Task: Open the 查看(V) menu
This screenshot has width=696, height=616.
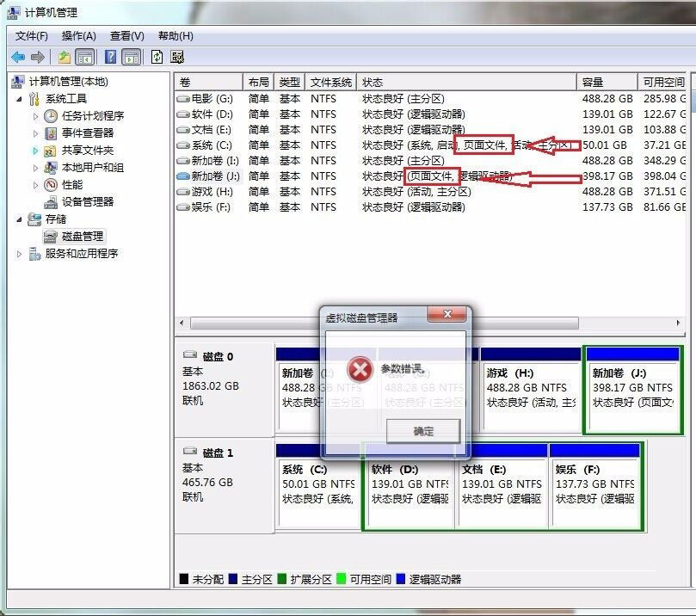Action: tap(127, 36)
